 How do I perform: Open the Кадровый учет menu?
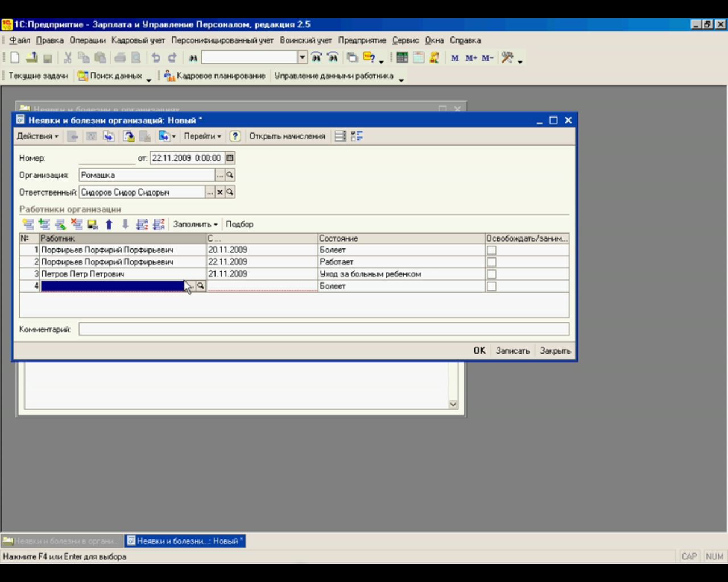click(138, 40)
